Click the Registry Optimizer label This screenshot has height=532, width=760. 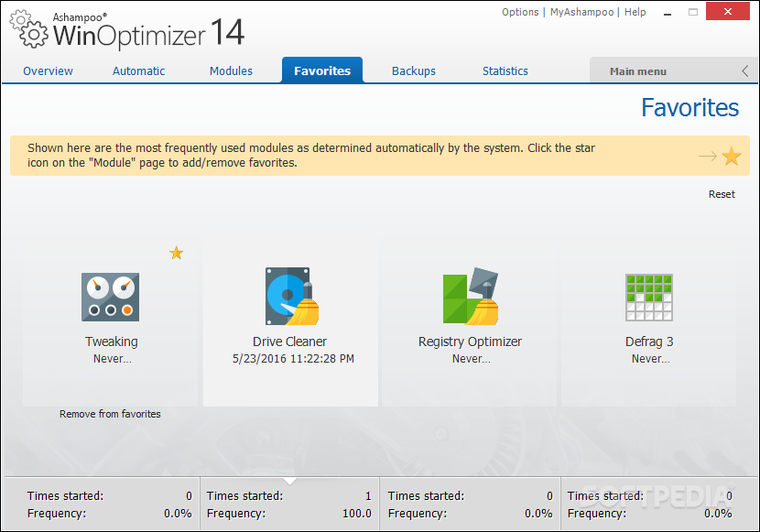[x=470, y=342]
